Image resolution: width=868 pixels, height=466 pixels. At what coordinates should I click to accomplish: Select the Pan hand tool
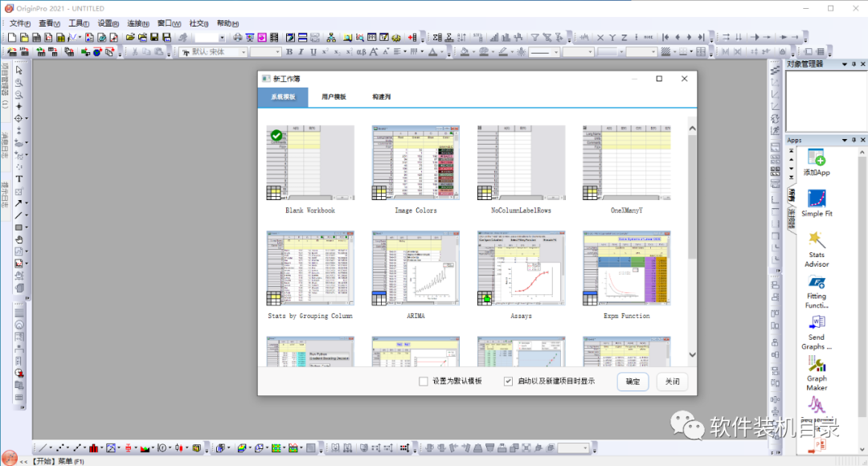18,239
